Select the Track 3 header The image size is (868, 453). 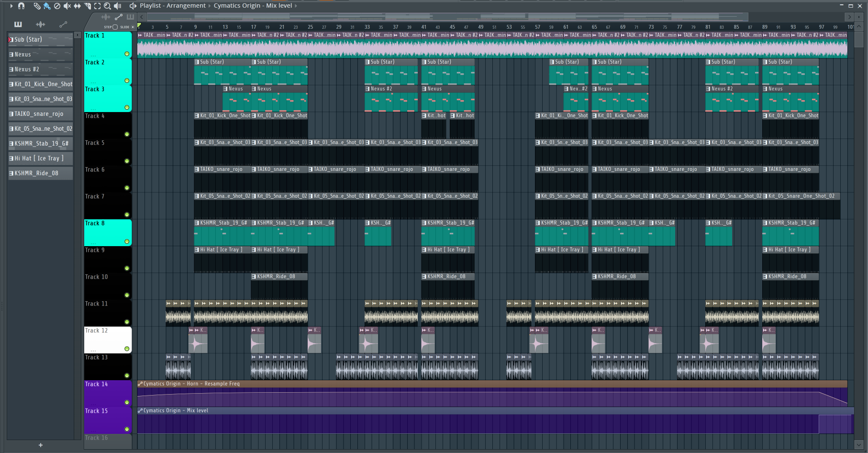108,99
